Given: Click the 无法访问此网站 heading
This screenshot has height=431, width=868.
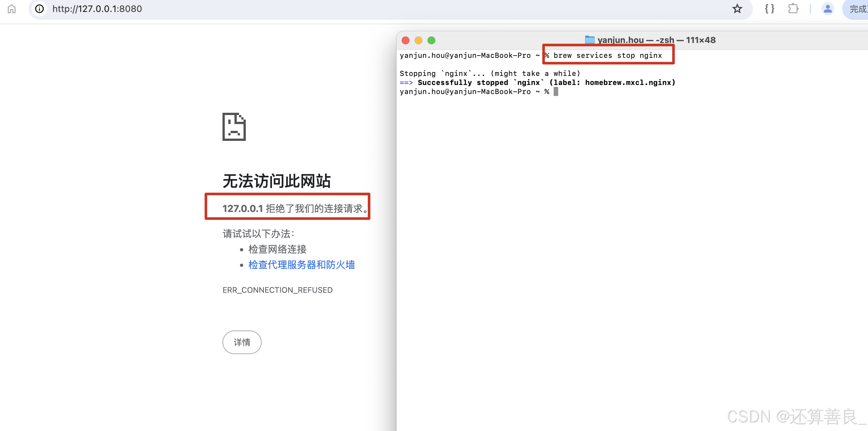Looking at the screenshot, I should [x=277, y=181].
